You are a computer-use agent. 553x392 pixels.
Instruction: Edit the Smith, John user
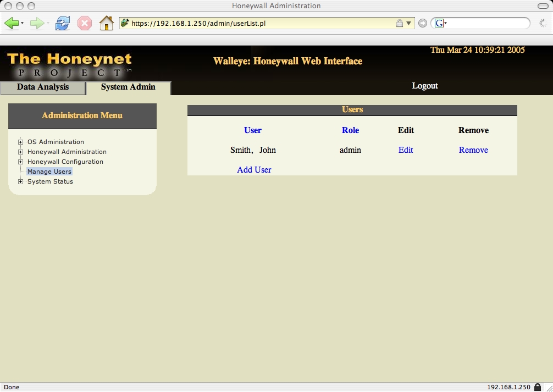tap(406, 150)
